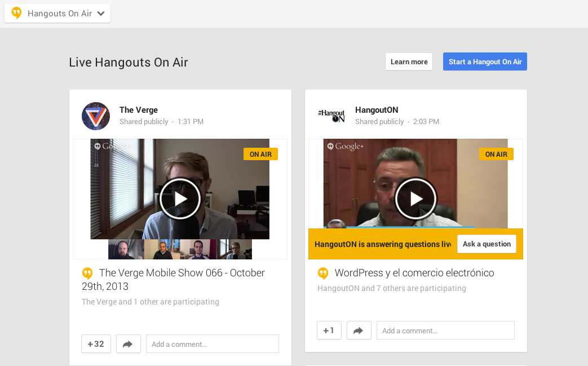Screen dimensions: 588x366
Task: Focus the comment field on HangoutON post
Action: coord(445,330)
